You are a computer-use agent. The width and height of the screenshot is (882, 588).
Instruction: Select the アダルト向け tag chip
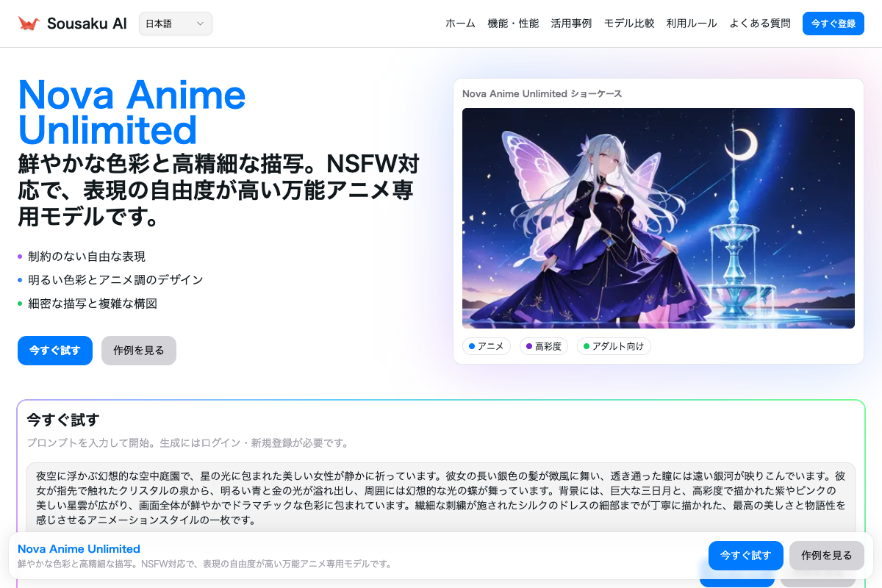pos(614,346)
